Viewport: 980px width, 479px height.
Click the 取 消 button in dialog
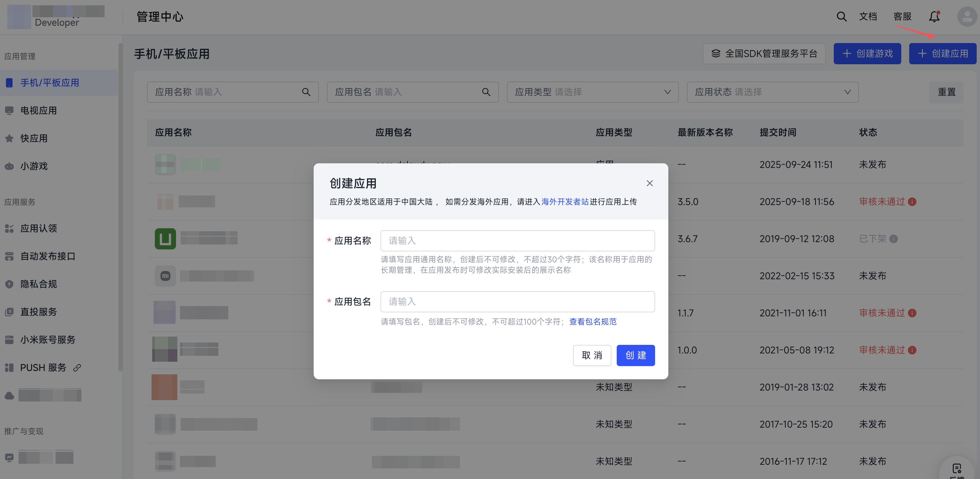click(x=592, y=355)
